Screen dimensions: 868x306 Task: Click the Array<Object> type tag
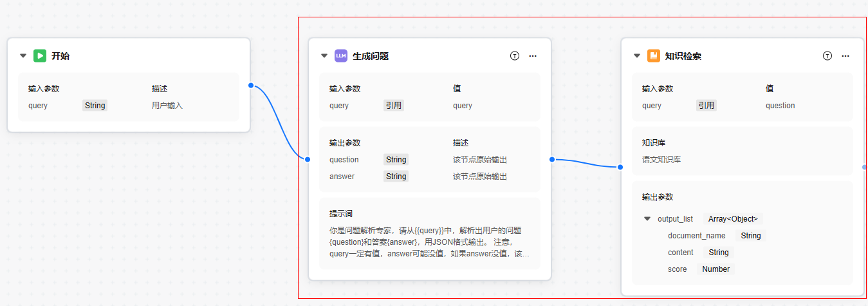coord(733,219)
